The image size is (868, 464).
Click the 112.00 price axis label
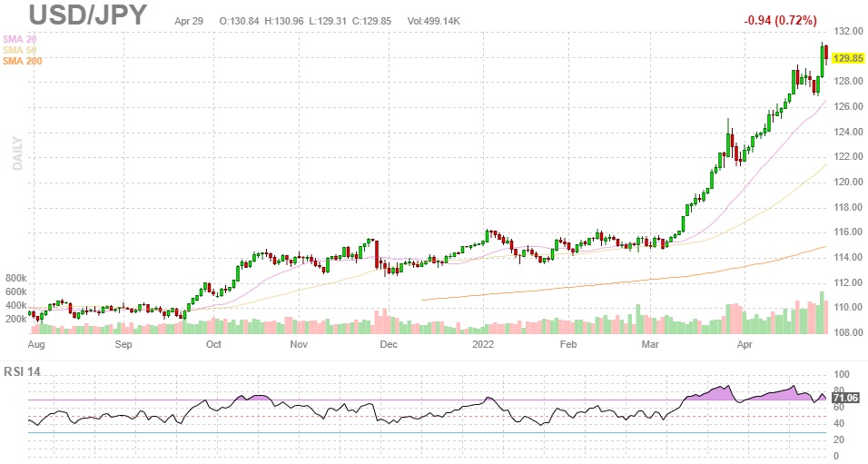(x=850, y=282)
